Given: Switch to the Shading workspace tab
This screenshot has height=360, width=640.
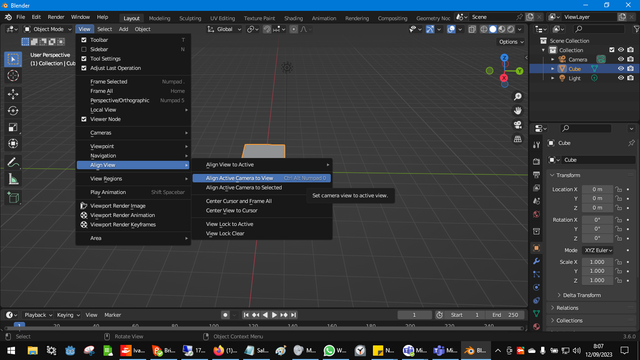Looking at the screenshot, I should pos(293,18).
